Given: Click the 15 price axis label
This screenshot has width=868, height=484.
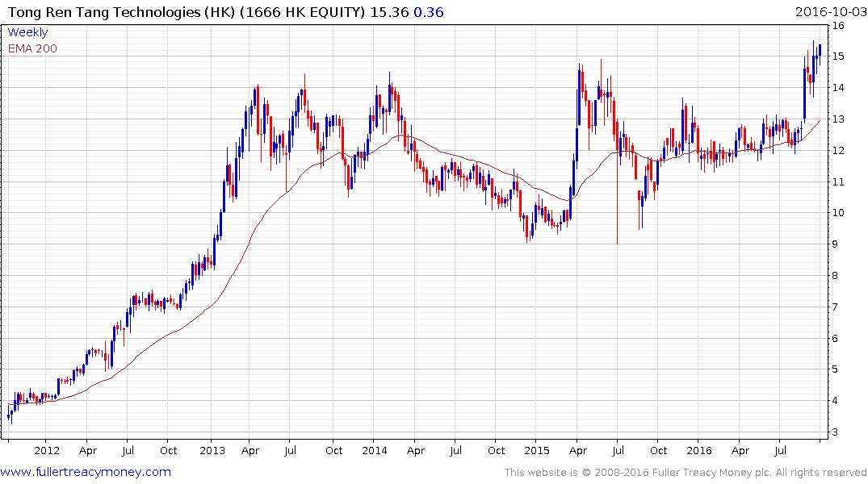Looking at the screenshot, I should click(x=838, y=56).
